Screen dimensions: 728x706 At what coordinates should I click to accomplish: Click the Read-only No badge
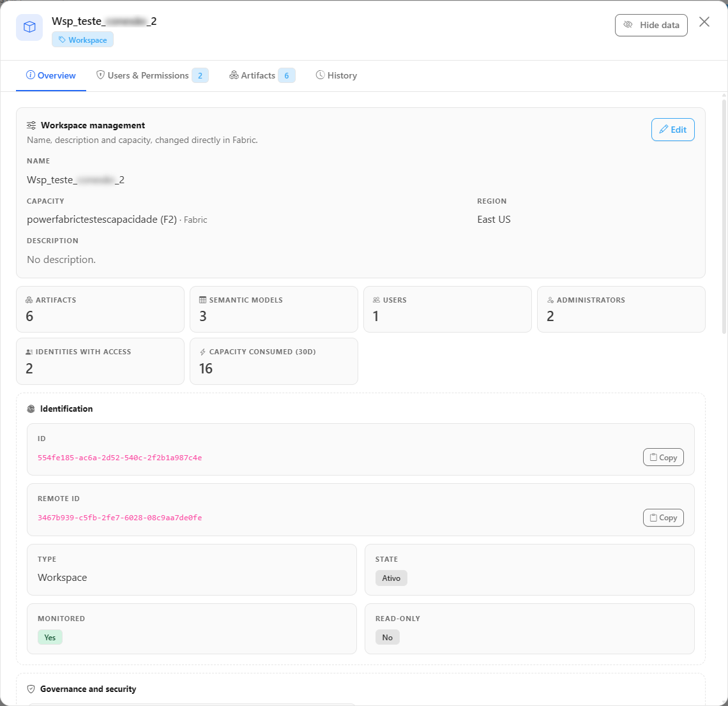387,637
